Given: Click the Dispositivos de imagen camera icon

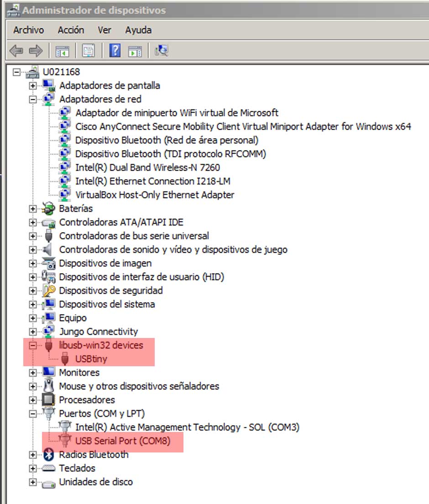Looking at the screenshot, I should click(x=48, y=263).
